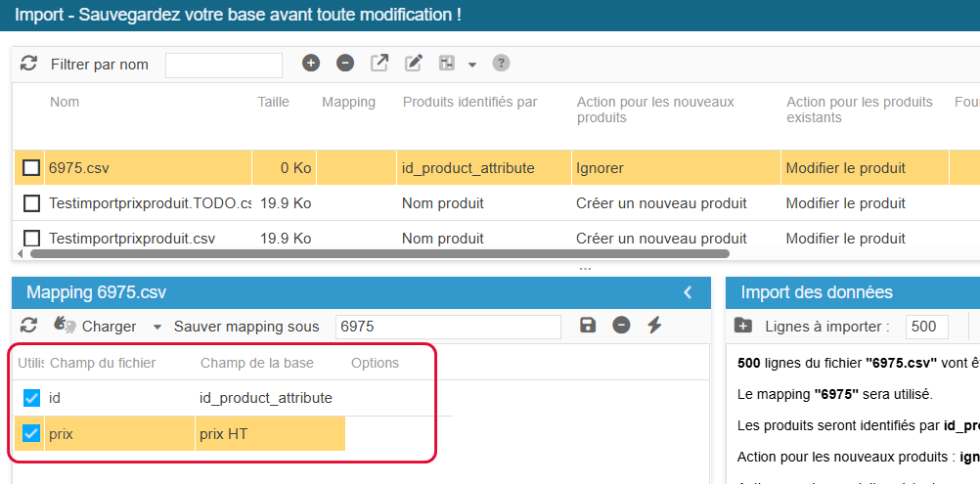Open the external link icon in file toolbar

(379, 64)
